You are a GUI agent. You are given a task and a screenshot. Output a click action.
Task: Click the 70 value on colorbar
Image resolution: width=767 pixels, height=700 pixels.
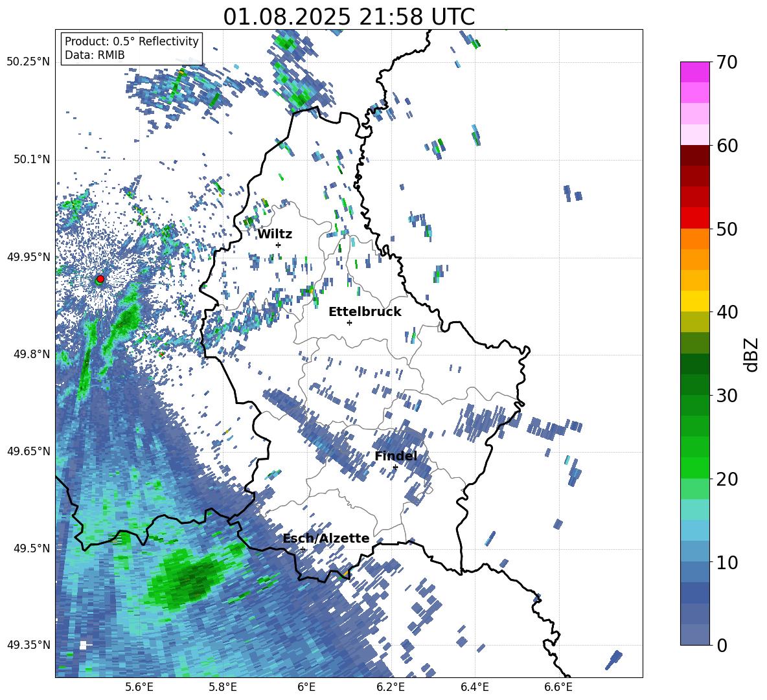pos(727,62)
